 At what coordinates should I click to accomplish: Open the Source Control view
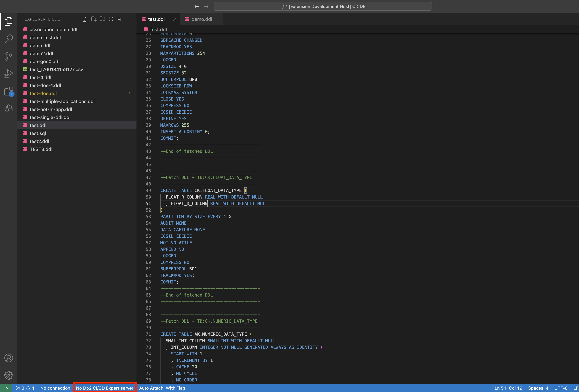coord(9,56)
